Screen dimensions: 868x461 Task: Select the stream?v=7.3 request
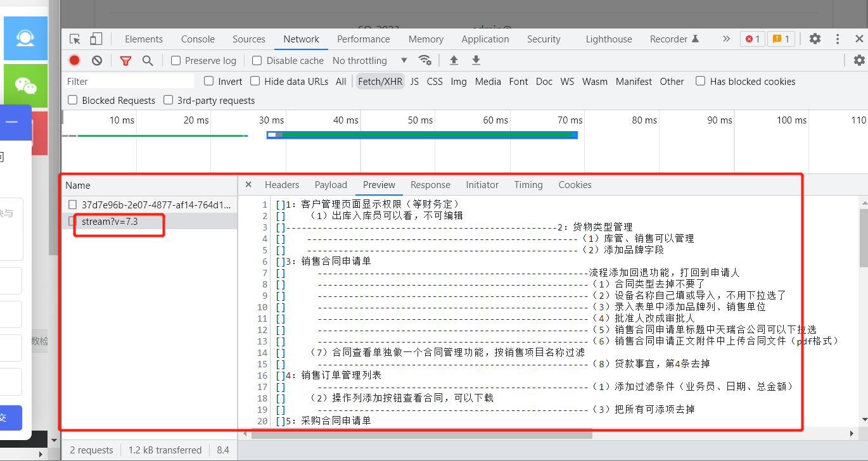(110, 222)
